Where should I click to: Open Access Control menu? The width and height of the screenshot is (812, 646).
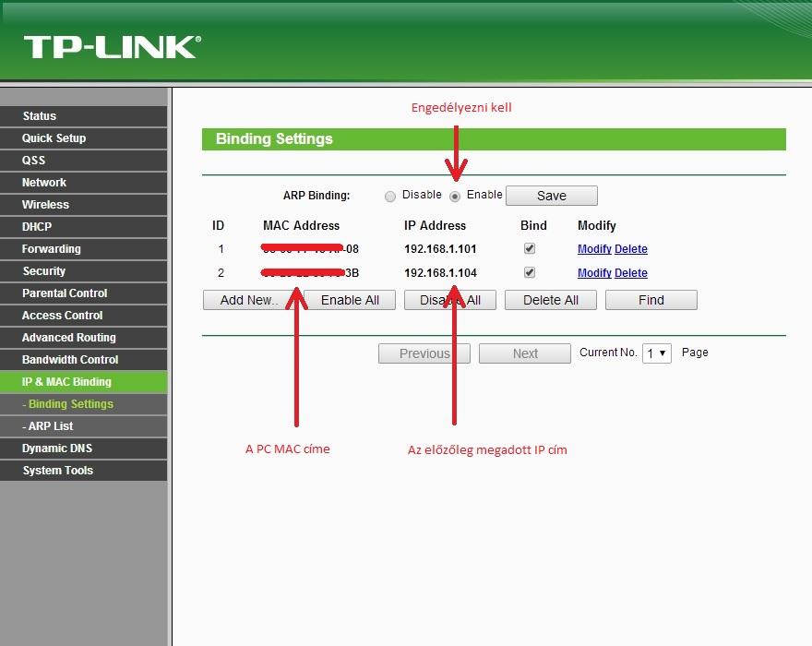tap(83, 316)
